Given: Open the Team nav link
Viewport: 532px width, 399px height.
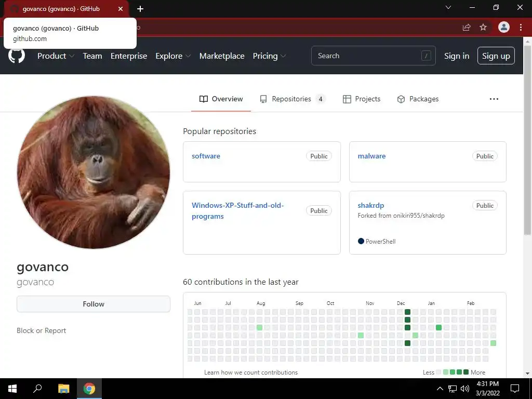Looking at the screenshot, I should (92, 56).
